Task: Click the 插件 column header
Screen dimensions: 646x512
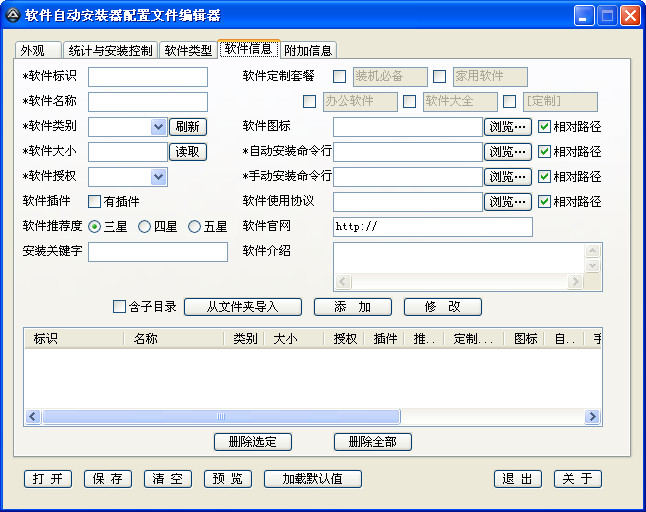Action: click(384, 339)
